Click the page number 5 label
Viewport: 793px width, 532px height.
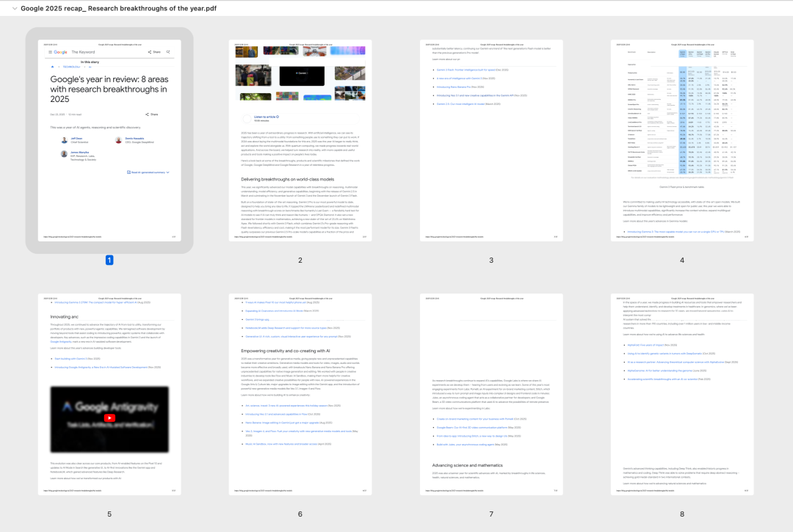(109, 514)
